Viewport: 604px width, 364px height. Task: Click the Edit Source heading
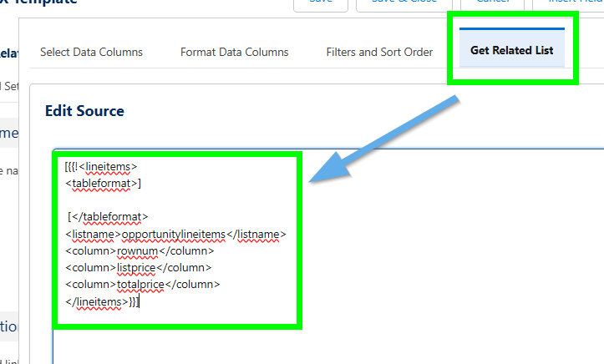tap(84, 111)
